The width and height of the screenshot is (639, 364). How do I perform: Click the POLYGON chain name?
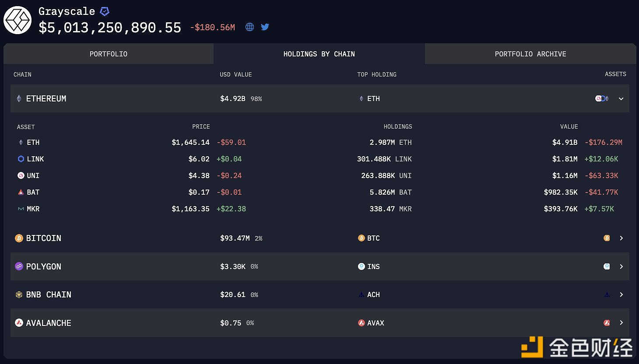[x=44, y=266]
